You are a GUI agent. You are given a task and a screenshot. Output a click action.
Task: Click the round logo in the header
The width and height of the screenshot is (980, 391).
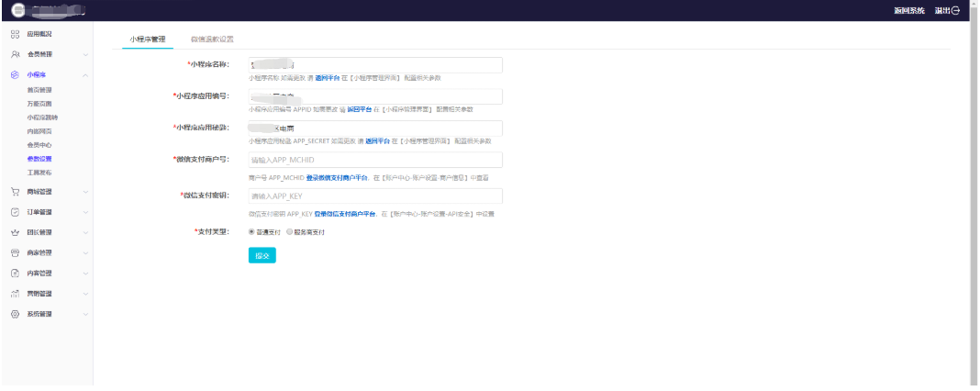tap(18, 11)
